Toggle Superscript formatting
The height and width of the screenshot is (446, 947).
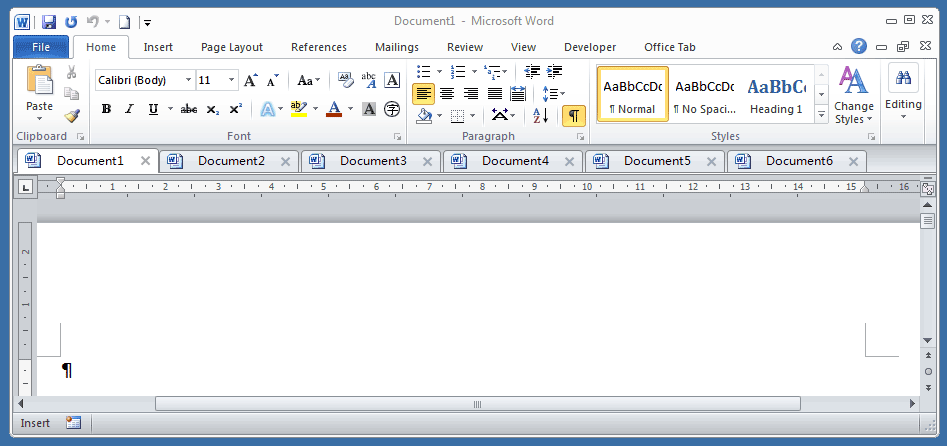pyautogui.click(x=236, y=109)
